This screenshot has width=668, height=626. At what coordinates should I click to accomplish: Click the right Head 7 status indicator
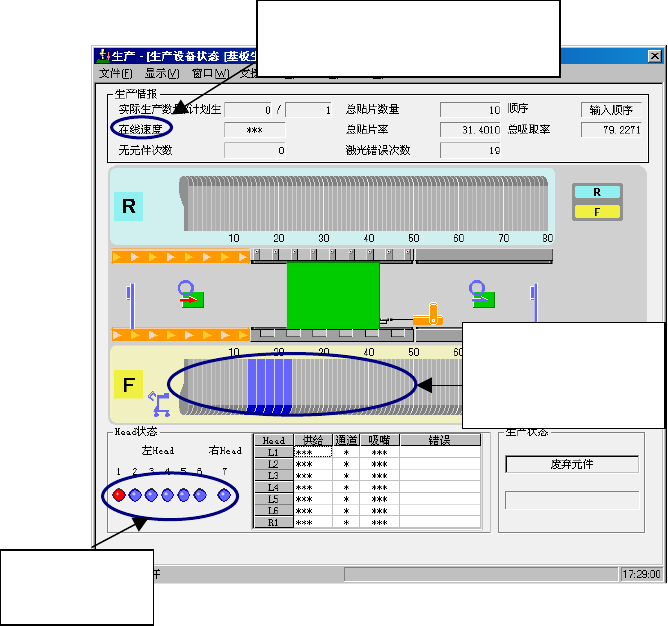224,495
